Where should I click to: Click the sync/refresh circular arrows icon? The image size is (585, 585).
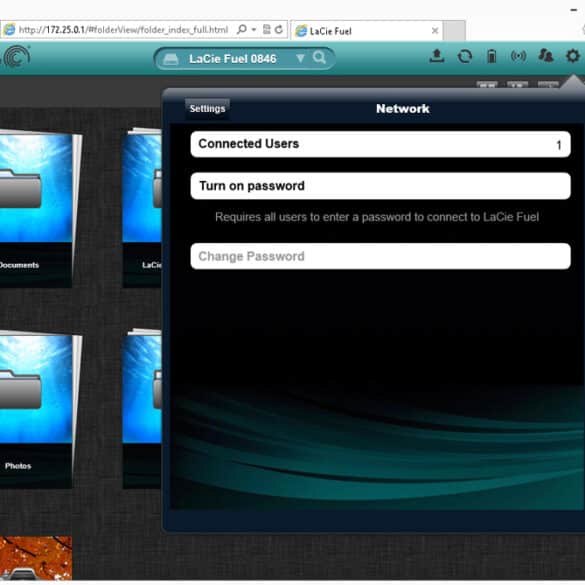(x=464, y=56)
